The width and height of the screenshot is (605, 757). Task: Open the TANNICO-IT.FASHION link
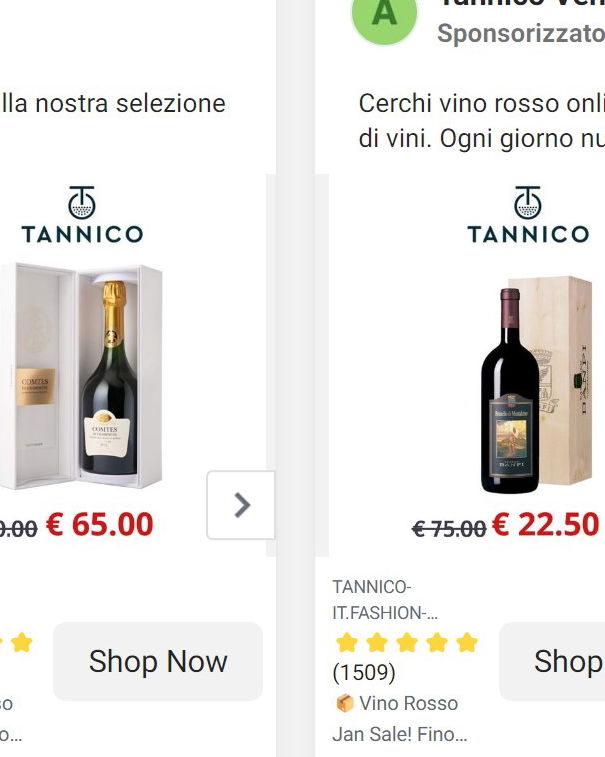pyautogui.click(x=384, y=599)
